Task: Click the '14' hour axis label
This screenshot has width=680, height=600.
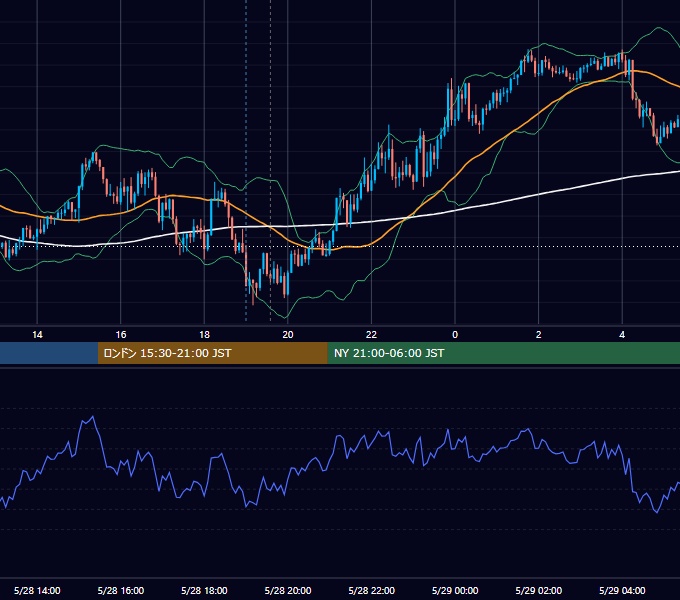Action: [37, 335]
